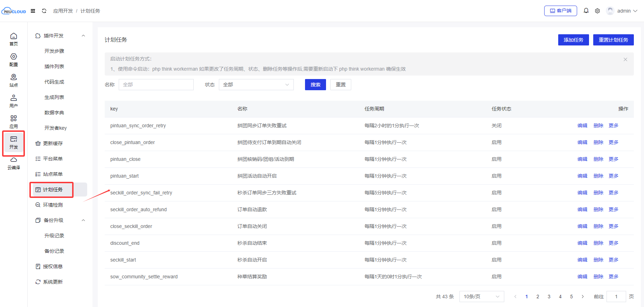Open 代码生成 menu item
The image size is (644, 307).
[x=54, y=82]
